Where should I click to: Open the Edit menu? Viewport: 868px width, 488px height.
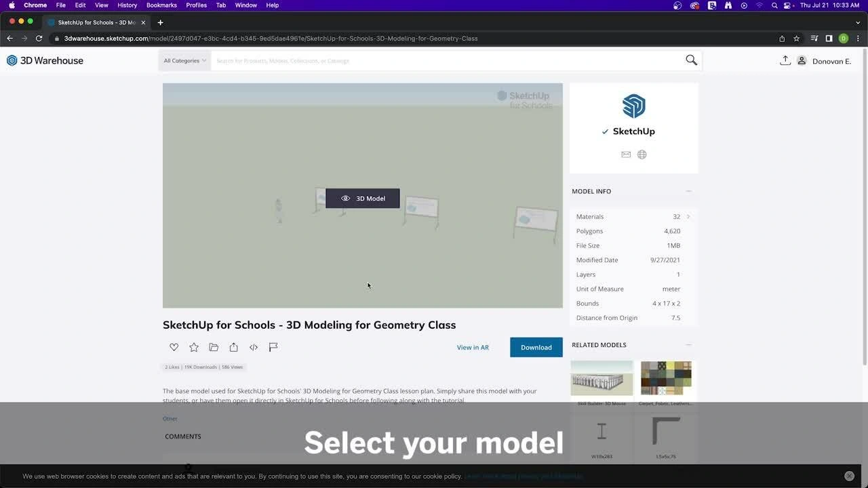click(x=80, y=5)
